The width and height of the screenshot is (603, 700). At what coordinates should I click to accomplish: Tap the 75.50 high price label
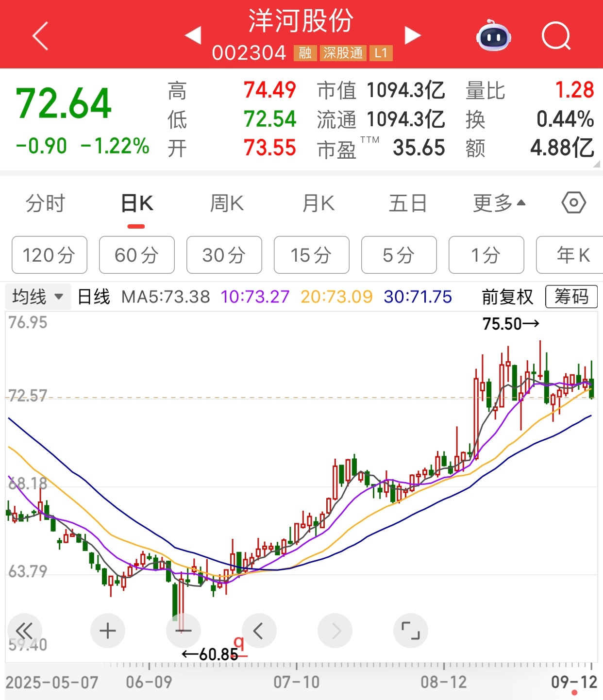point(511,324)
